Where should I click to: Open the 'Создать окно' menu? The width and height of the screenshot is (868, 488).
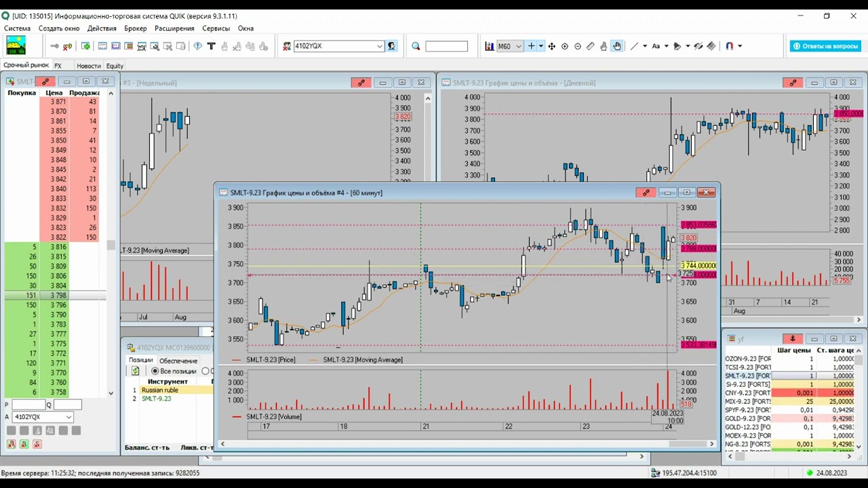click(x=59, y=28)
